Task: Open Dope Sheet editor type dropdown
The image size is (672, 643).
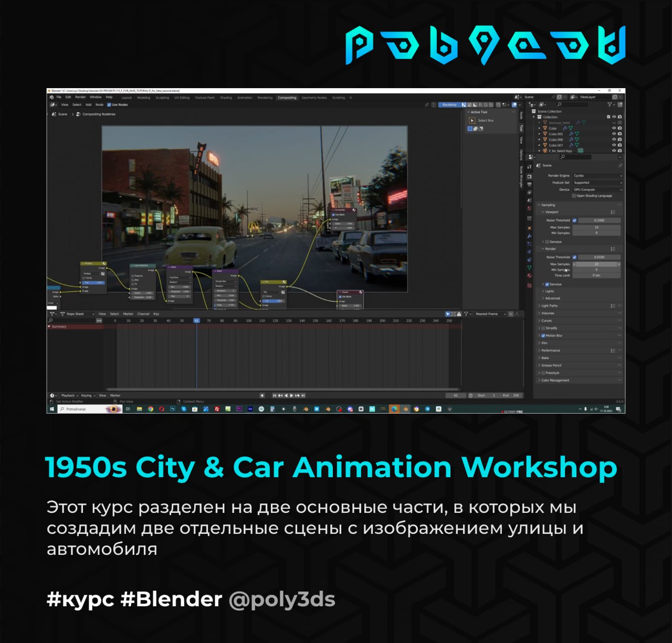Action: click(54, 314)
